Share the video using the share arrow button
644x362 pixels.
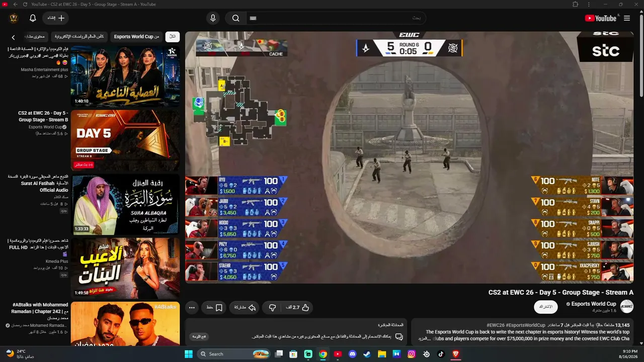[x=245, y=307]
